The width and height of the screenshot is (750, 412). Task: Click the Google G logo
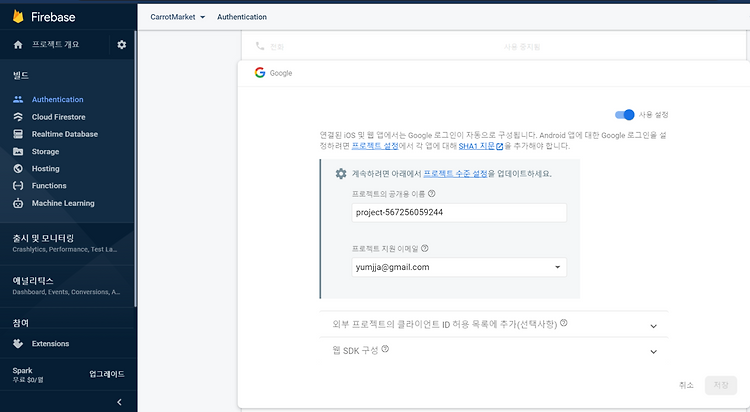(x=260, y=73)
